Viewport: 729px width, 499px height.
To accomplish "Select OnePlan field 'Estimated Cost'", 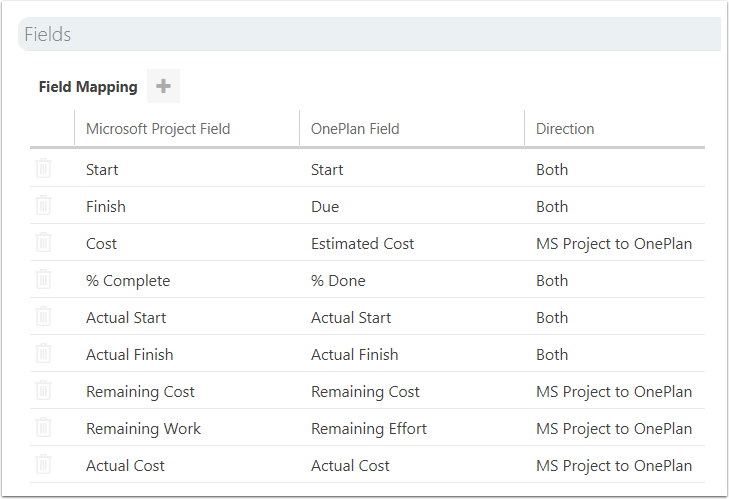I will (363, 244).
